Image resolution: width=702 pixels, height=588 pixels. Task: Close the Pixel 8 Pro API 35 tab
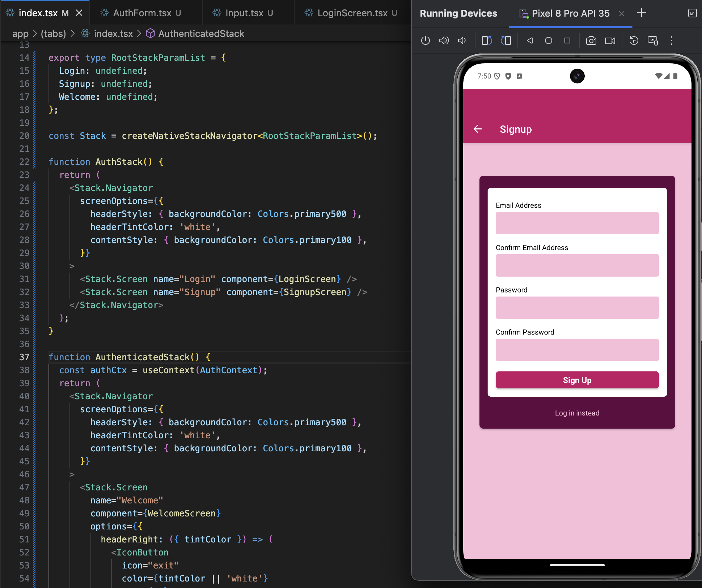[x=622, y=14]
